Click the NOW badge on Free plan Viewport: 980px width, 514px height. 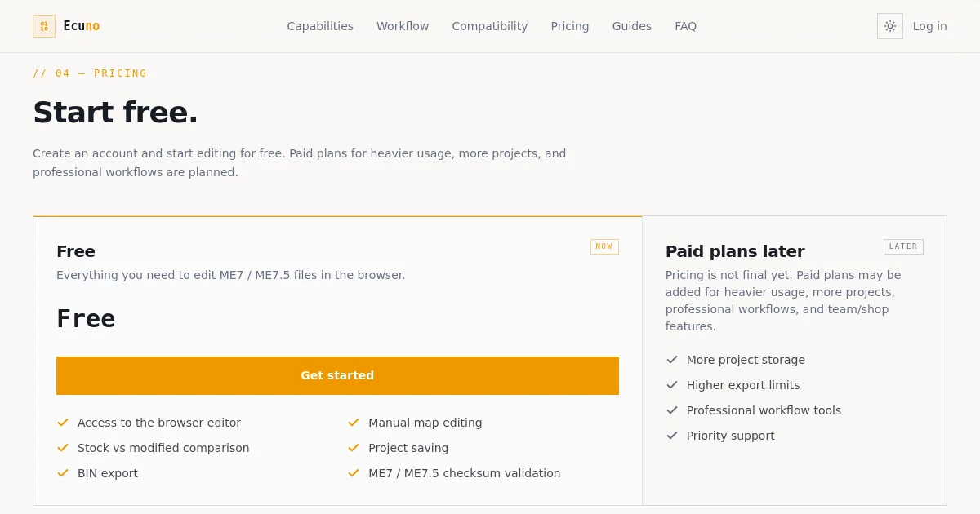(x=604, y=246)
